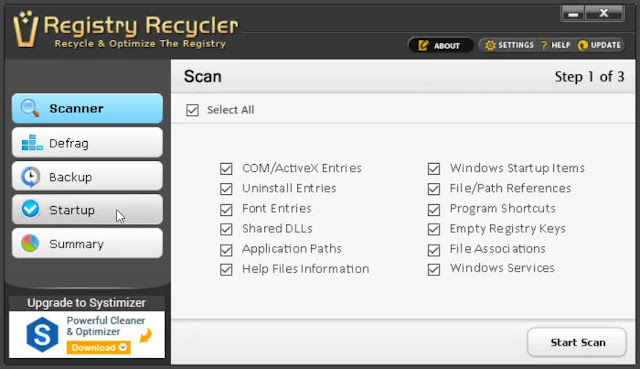
Task: Open the Scanner section
Action: click(x=87, y=109)
